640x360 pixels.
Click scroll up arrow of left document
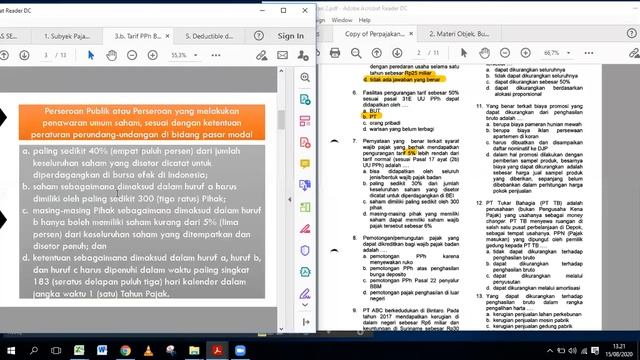(281, 71)
